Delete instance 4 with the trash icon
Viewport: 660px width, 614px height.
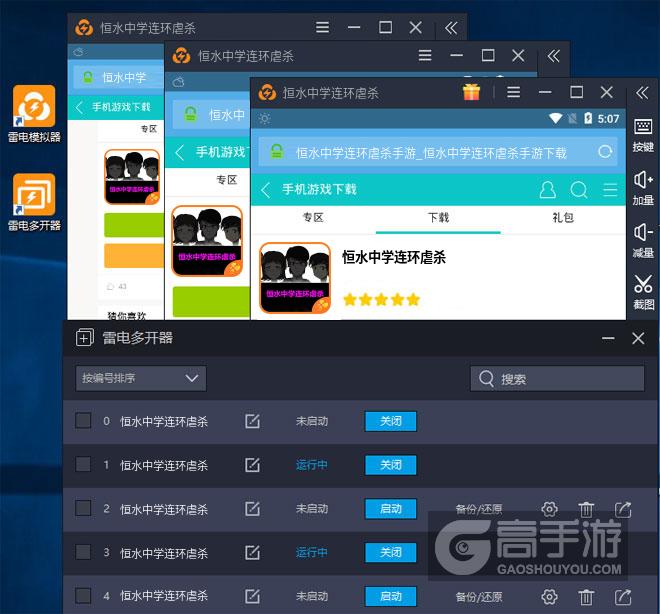click(586, 596)
